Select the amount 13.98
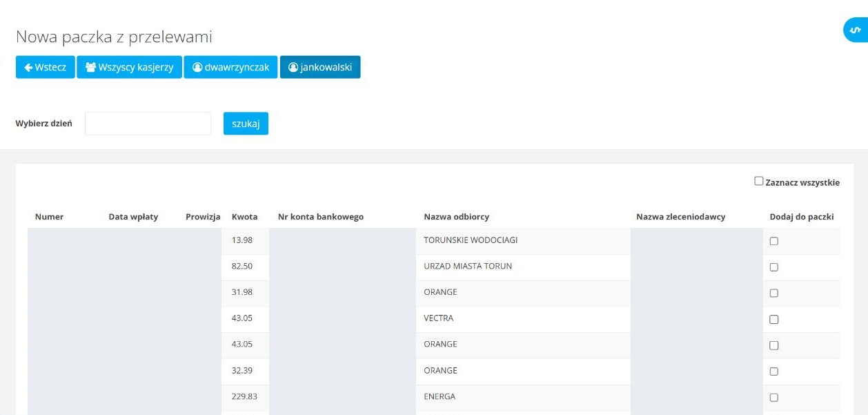868x415 pixels. pyautogui.click(x=242, y=240)
